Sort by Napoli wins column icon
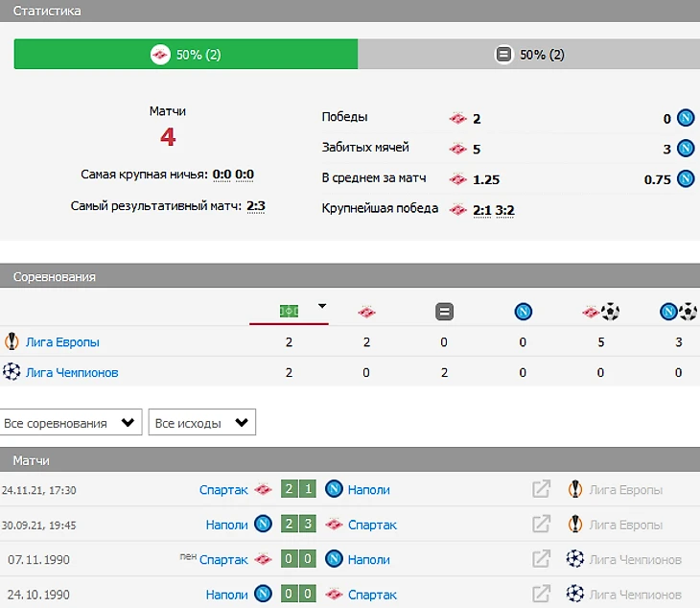 point(523,312)
